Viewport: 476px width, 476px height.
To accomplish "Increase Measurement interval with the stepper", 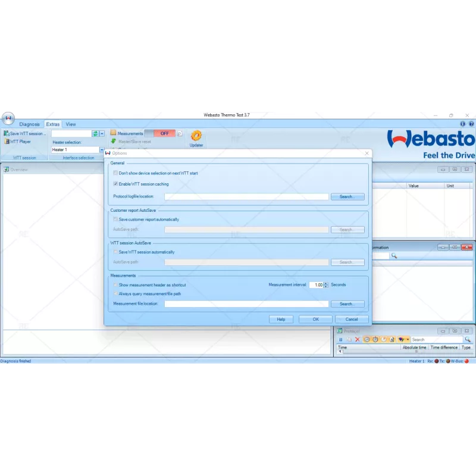I will click(x=325, y=284).
